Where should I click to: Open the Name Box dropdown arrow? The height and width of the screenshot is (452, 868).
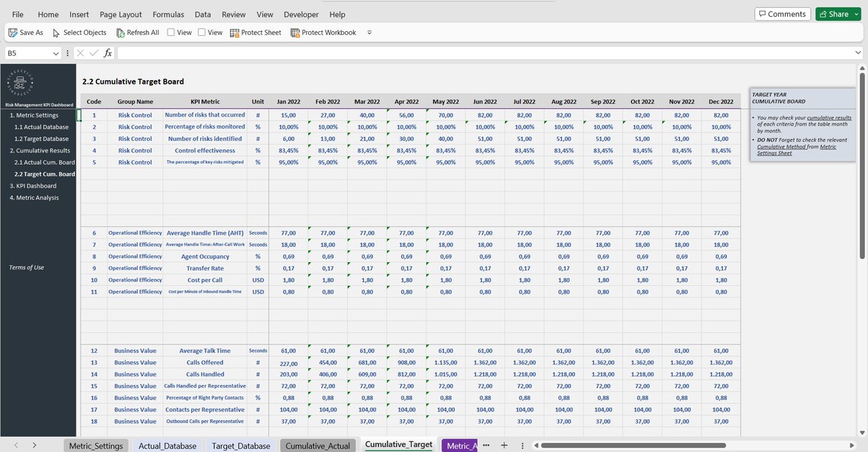click(55, 51)
